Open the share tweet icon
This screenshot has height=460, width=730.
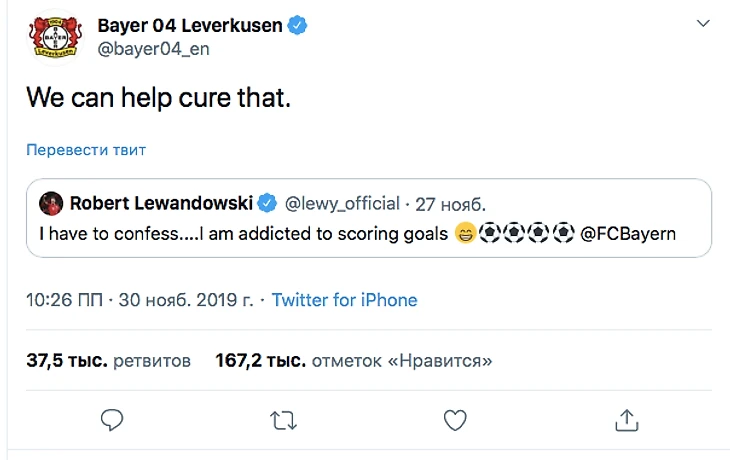click(x=627, y=420)
